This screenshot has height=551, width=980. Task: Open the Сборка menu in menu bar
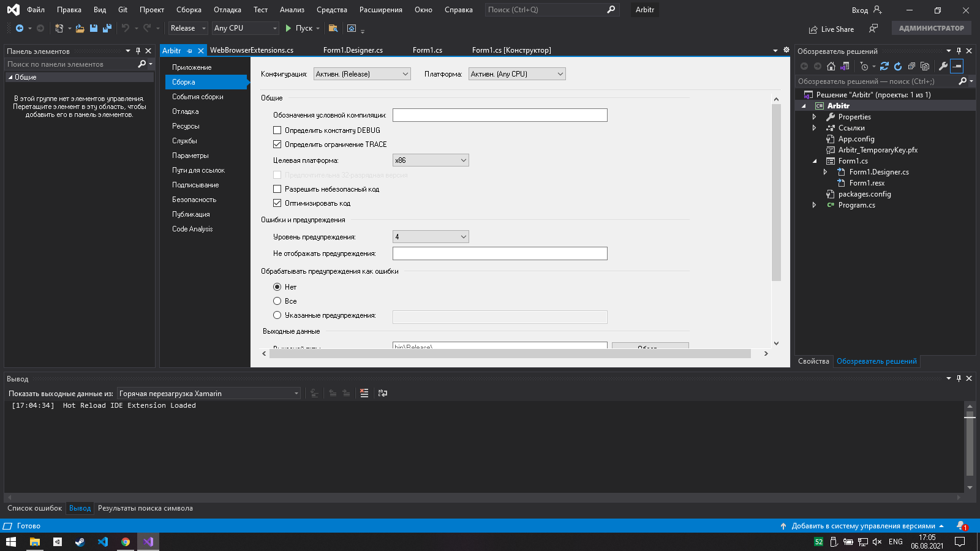click(189, 10)
